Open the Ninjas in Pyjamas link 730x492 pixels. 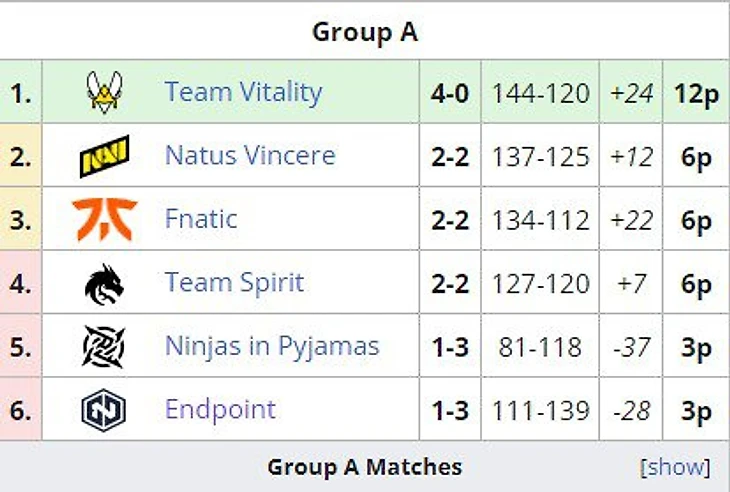pyautogui.click(x=272, y=347)
